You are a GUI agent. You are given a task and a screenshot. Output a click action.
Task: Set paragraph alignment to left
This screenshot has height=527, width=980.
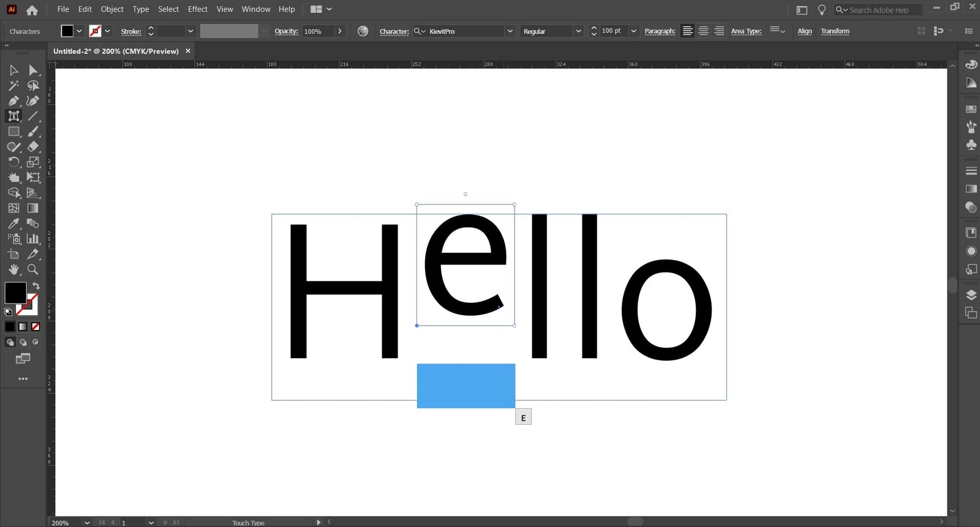click(x=687, y=31)
